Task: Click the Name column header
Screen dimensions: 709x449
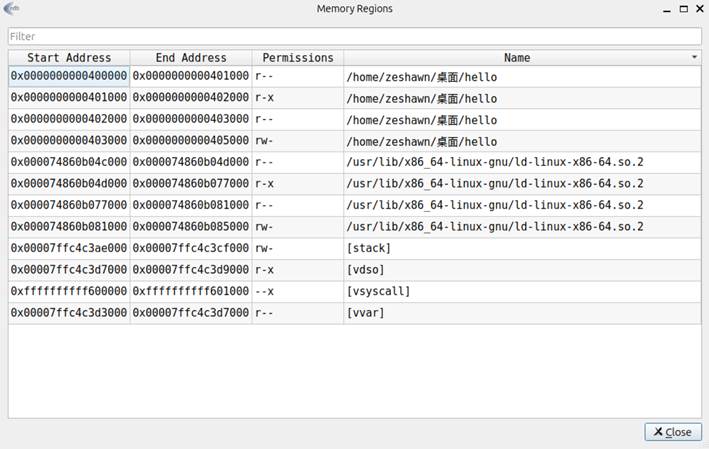Action: [517, 58]
